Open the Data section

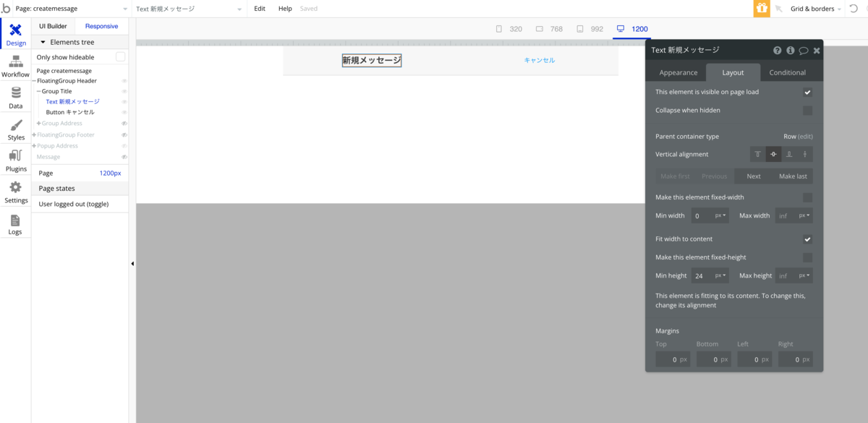15,98
